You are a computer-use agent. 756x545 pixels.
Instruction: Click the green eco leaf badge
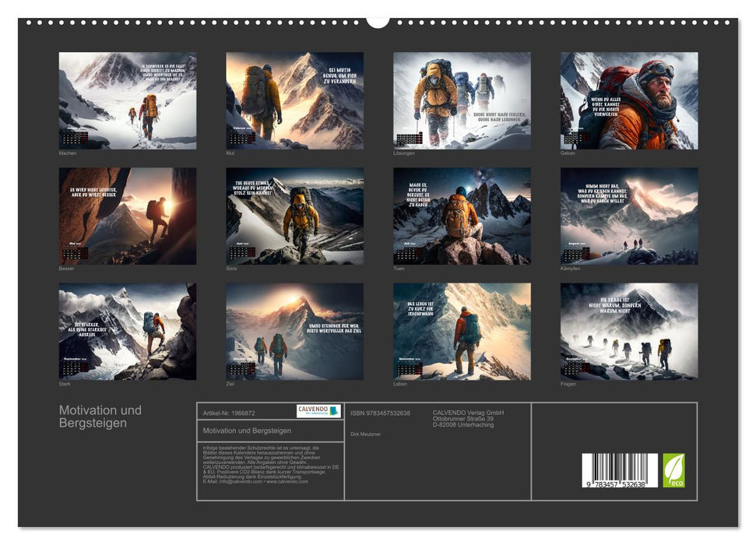pyautogui.click(x=673, y=470)
